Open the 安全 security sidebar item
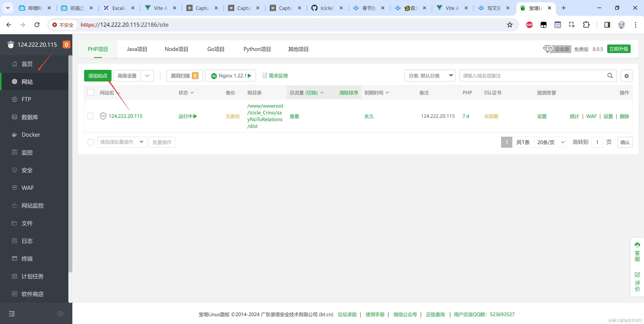Image resolution: width=644 pixels, height=324 pixels. coord(34,170)
